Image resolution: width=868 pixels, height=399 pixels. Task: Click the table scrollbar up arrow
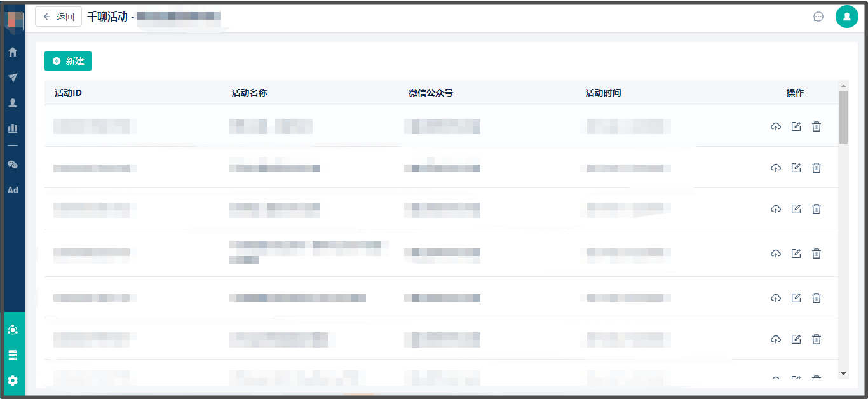844,85
